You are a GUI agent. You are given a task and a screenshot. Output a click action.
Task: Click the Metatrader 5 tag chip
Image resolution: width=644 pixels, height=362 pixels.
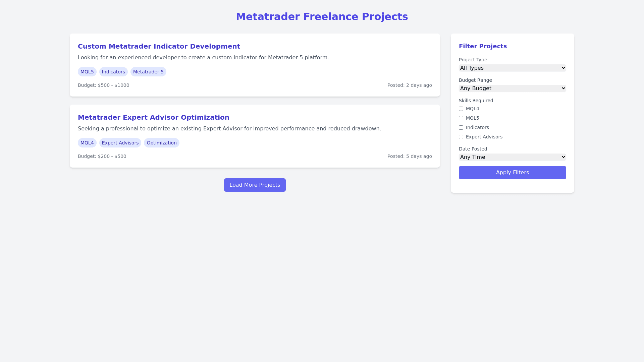[x=148, y=72]
